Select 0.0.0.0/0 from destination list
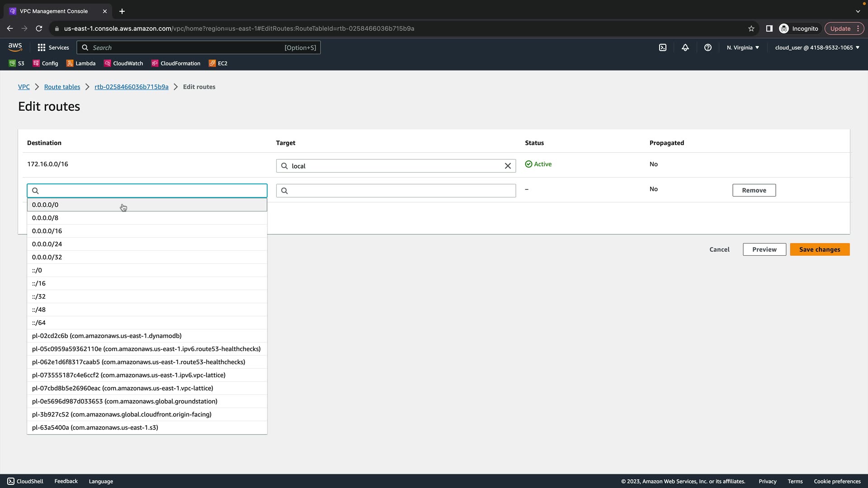 coord(45,205)
